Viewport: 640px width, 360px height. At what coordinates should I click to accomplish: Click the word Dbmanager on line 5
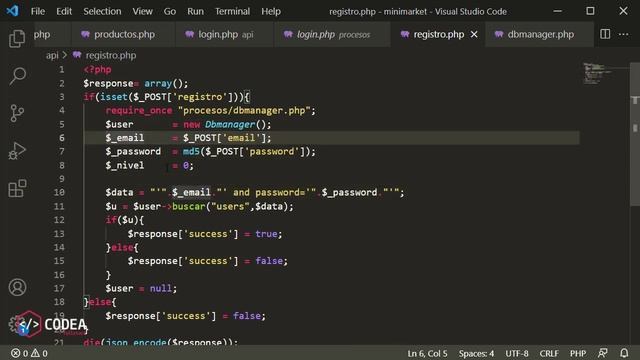(x=229, y=124)
